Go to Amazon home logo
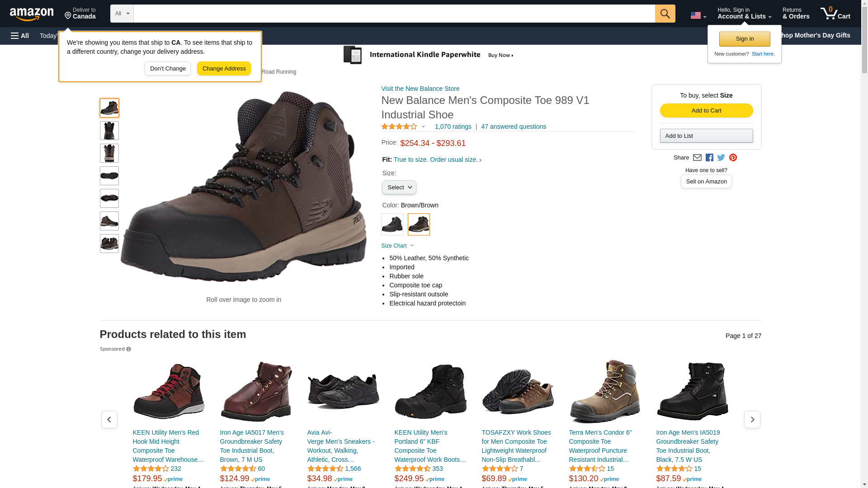Screen dimensions: 868x488 click(x=32, y=14)
